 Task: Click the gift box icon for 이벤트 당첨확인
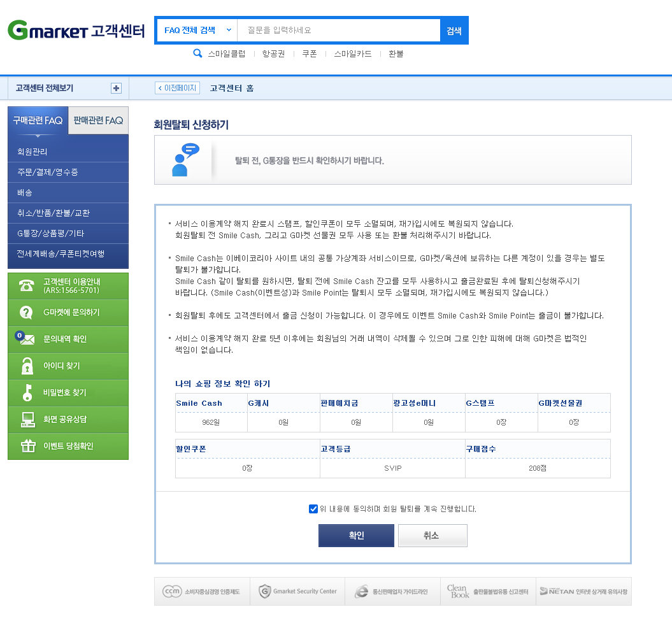coord(28,446)
